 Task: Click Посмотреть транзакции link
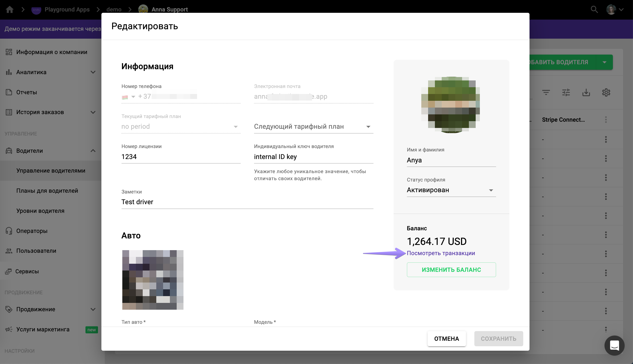click(441, 253)
